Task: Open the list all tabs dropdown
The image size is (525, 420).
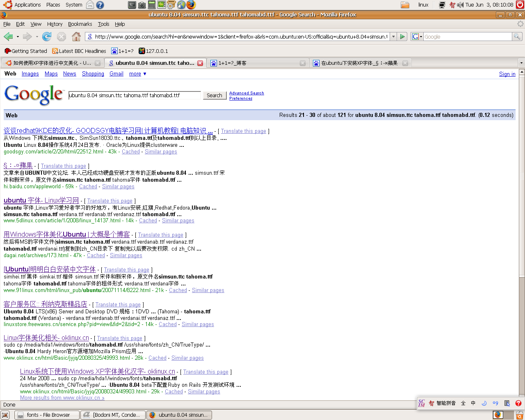Action: pyautogui.click(x=521, y=63)
